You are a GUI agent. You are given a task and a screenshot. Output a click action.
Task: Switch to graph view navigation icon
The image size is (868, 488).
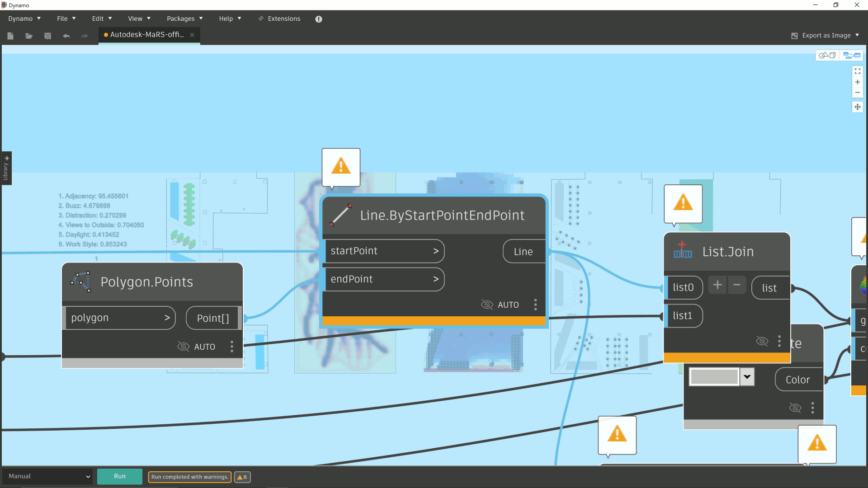[x=852, y=55]
